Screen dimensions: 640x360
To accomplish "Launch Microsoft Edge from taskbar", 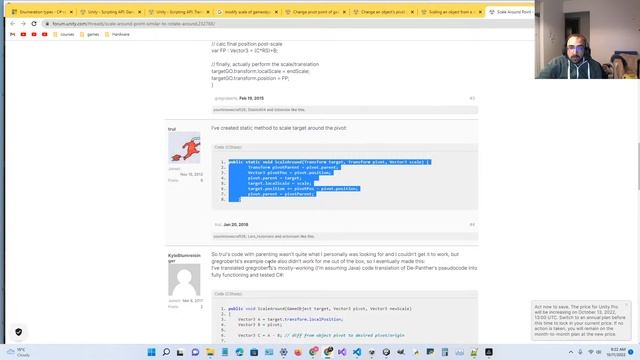I will point(239,352).
